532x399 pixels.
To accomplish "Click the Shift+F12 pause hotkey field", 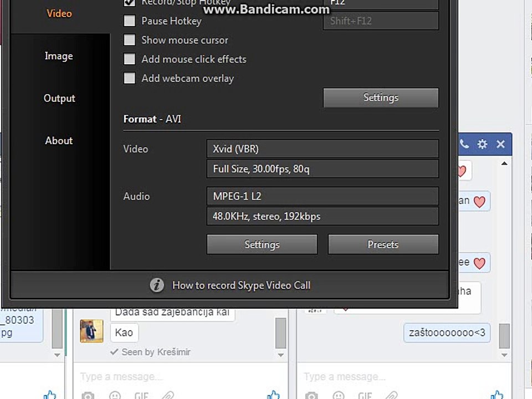I will coord(381,21).
